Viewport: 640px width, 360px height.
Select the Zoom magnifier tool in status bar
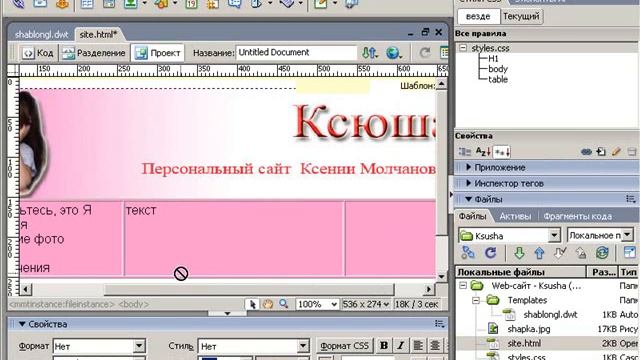(283, 304)
